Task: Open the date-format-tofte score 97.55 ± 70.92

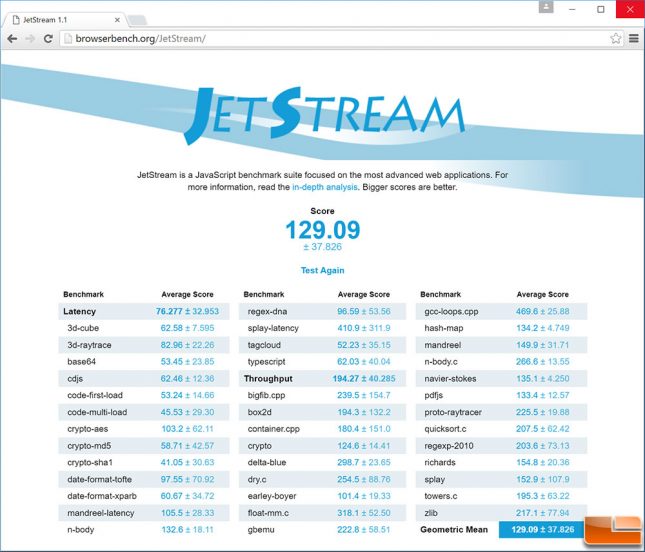Action: point(187,479)
